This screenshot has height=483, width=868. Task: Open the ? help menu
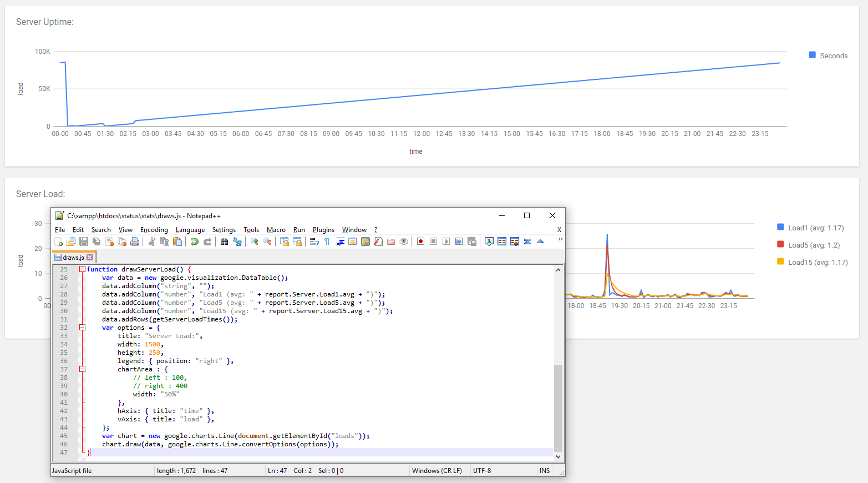[x=375, y=230]
